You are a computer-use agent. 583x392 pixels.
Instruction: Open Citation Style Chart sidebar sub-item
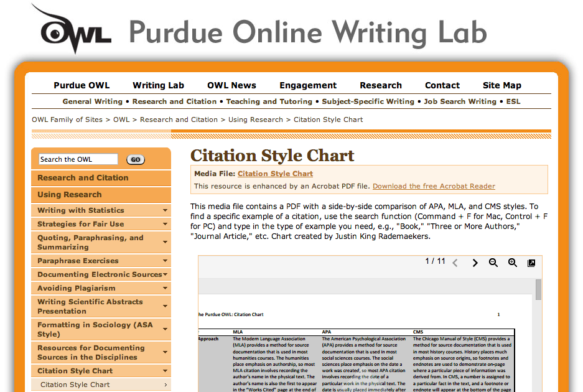point(101,385)
